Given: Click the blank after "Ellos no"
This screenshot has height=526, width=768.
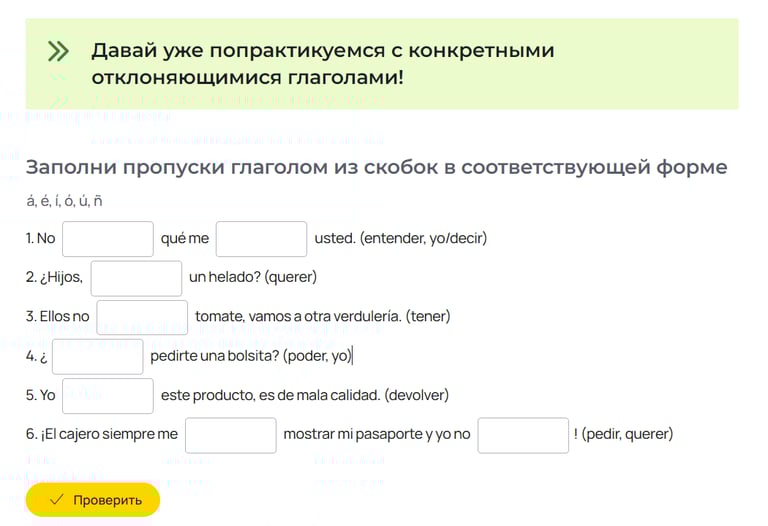Looking at the screenshot, I should (x=142, y=317).
